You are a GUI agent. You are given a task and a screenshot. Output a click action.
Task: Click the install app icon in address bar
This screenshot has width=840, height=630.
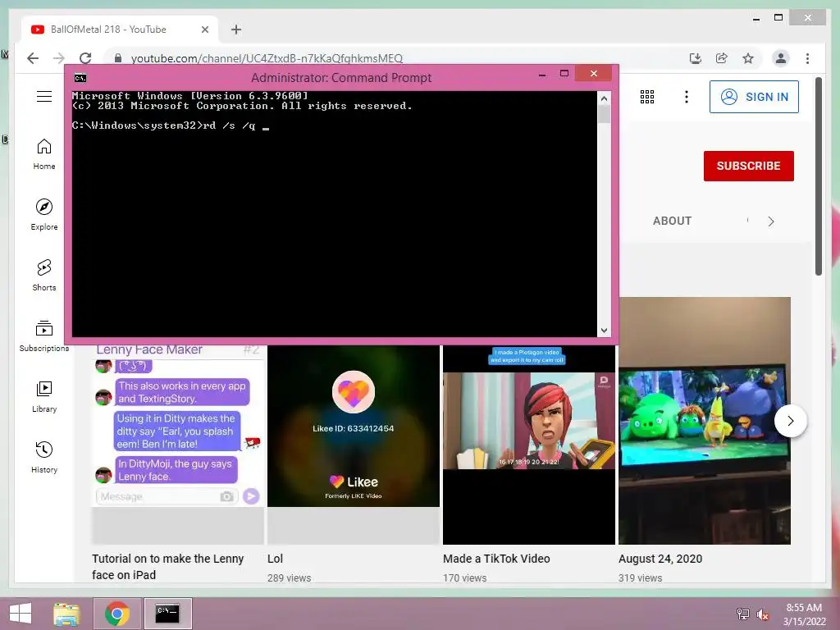pyautogui.click(x=696, y=58)
